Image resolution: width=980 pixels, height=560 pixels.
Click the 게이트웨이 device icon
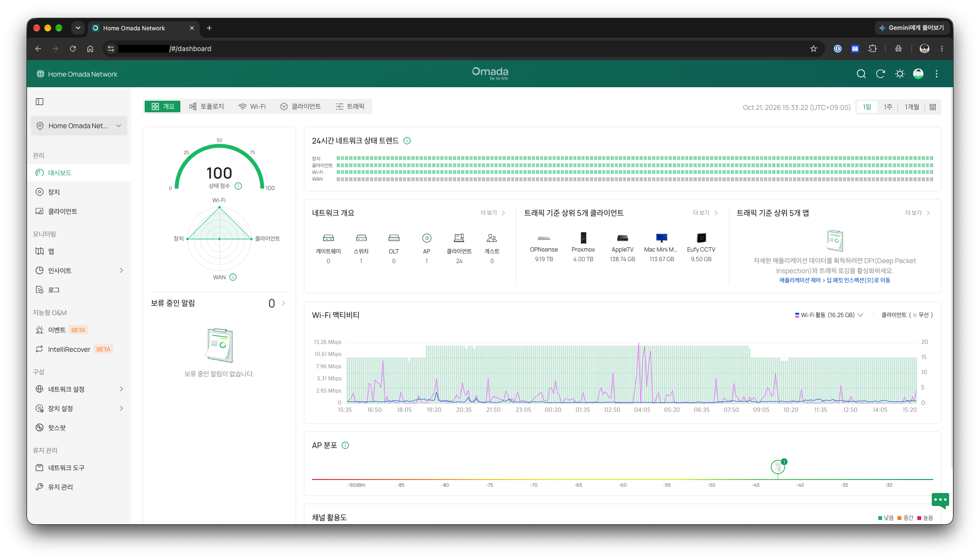(x=328, y=238)
